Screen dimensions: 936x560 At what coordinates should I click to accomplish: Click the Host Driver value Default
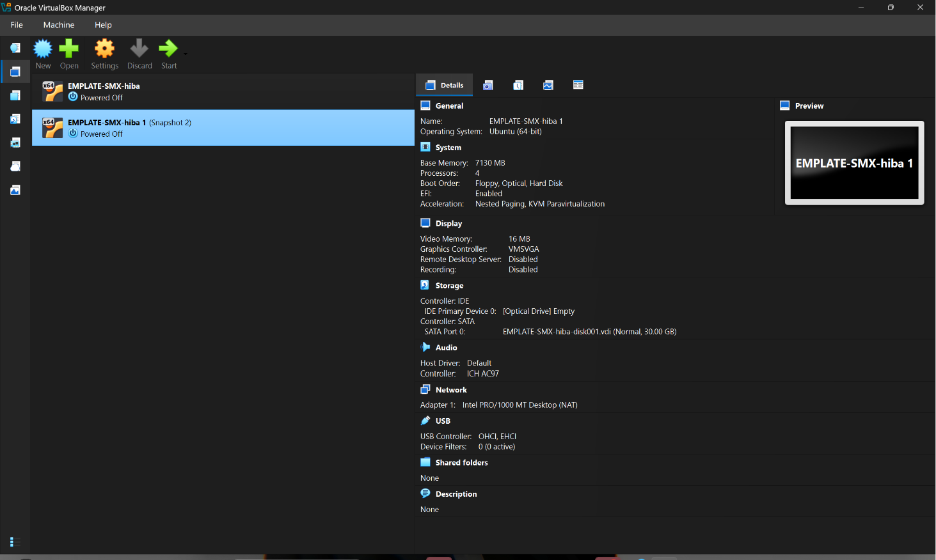[x=479, y=363]
